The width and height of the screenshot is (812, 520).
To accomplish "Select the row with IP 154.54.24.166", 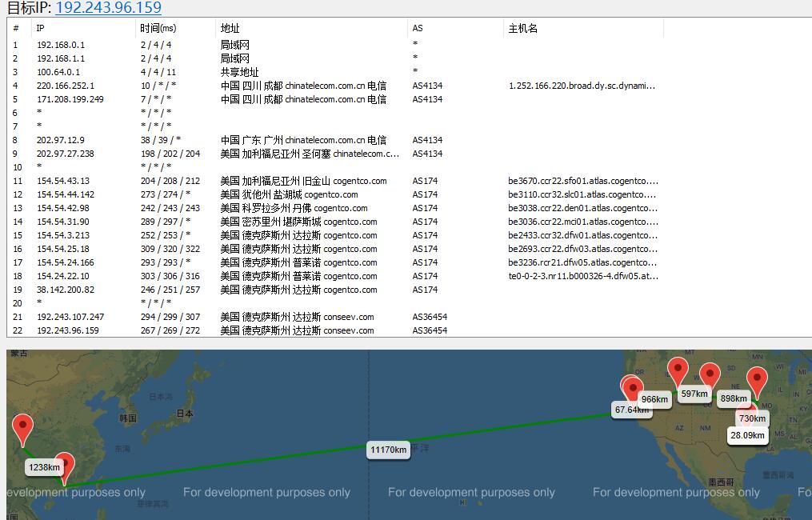I will [x=337, y=262].
